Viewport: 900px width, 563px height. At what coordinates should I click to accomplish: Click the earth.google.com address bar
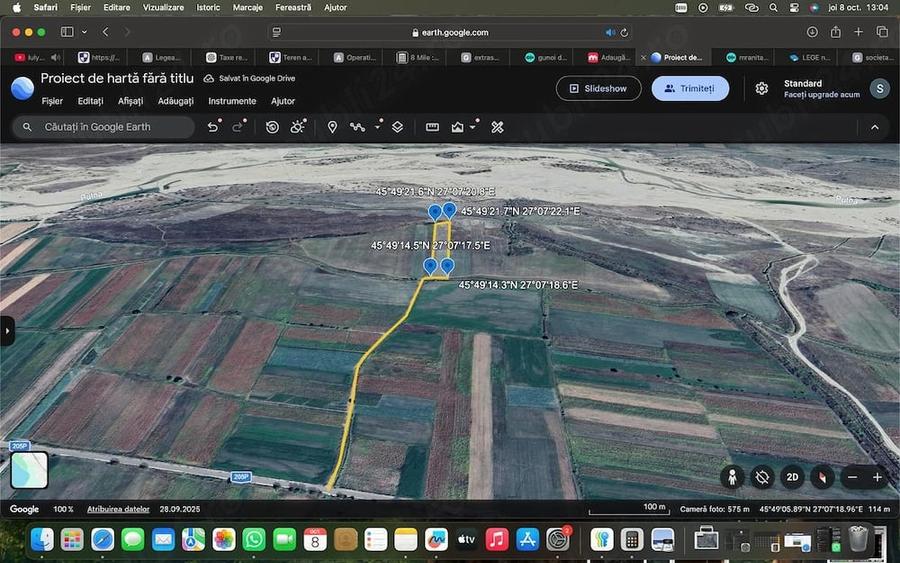point(451,33)
